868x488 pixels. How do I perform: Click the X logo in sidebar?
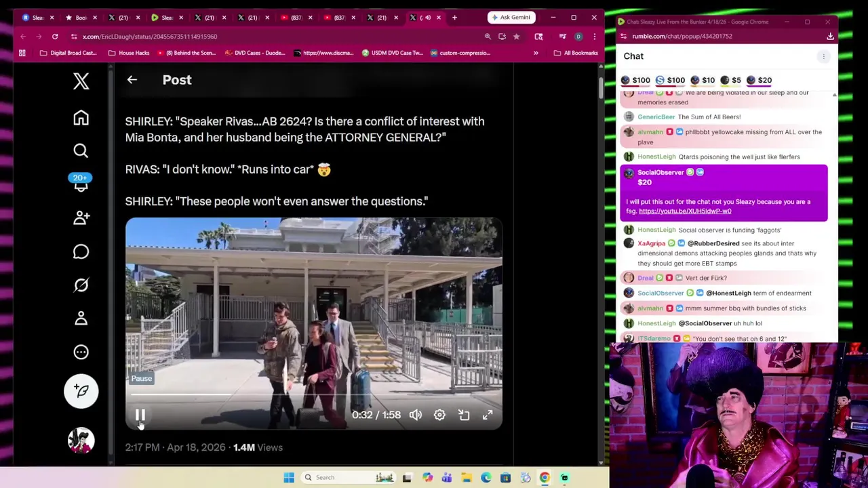81,81
